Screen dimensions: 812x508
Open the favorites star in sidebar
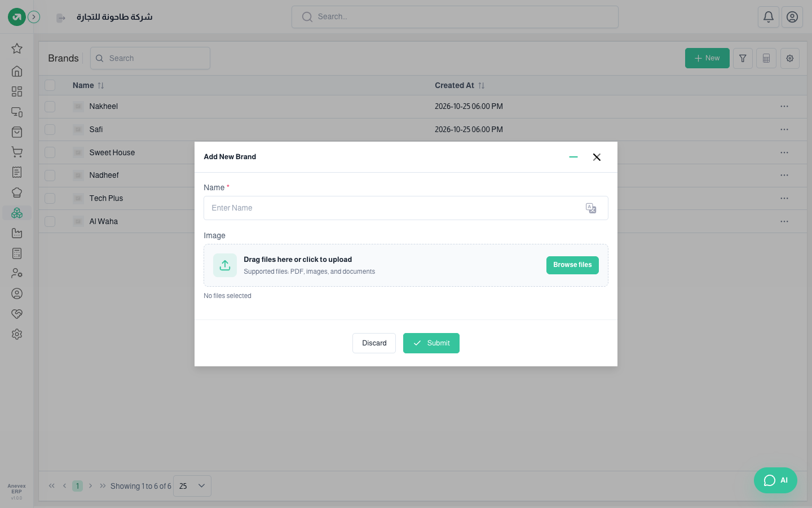(x=17, y=49)
